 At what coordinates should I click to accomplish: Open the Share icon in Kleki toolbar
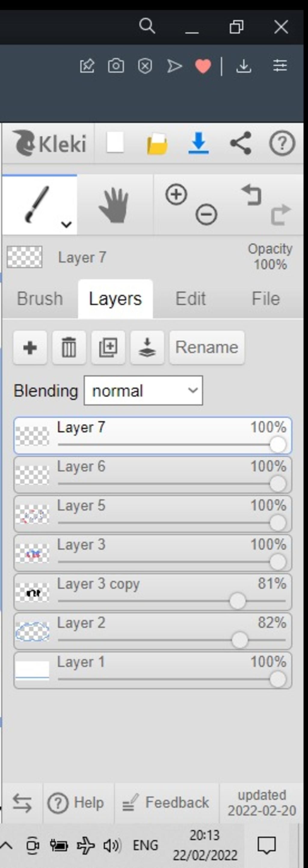[241, 143]
